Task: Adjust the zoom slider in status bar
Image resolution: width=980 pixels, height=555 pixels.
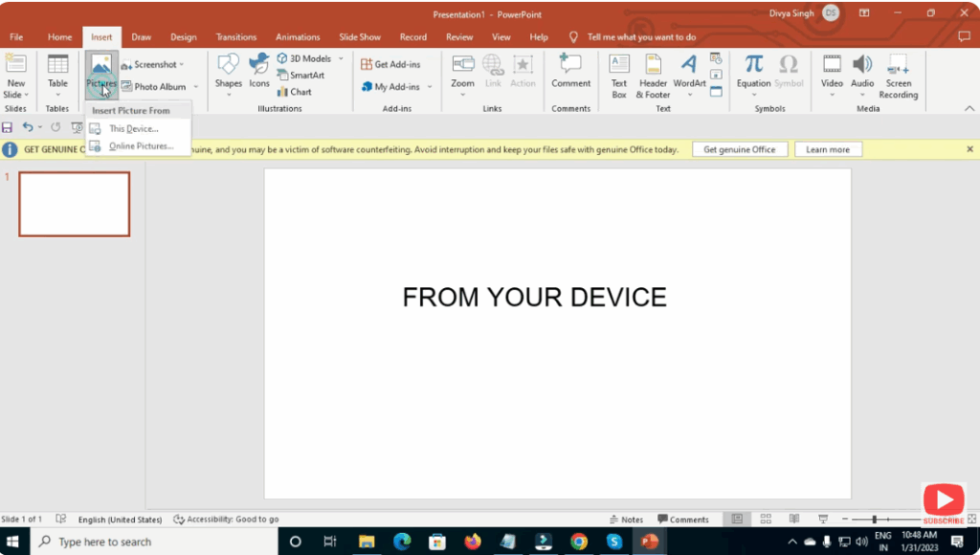Action: [874, 520]
